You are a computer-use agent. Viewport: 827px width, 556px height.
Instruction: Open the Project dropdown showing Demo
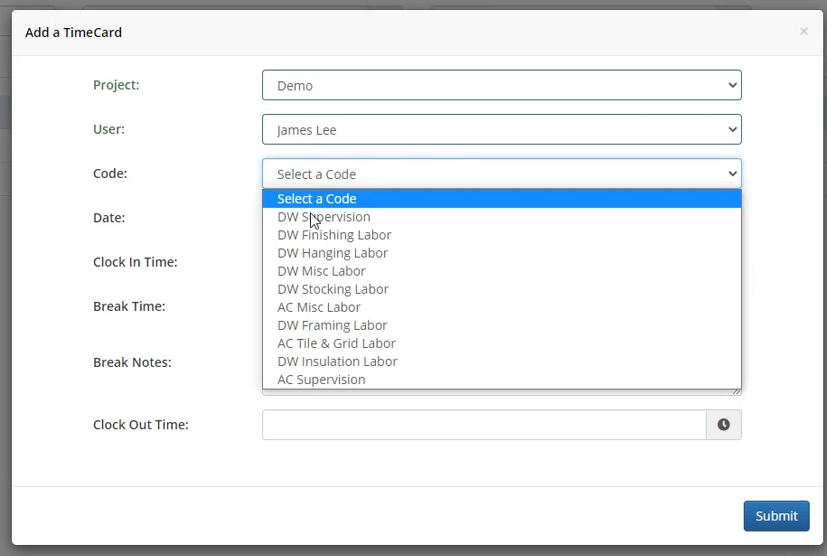coord(501,86)
